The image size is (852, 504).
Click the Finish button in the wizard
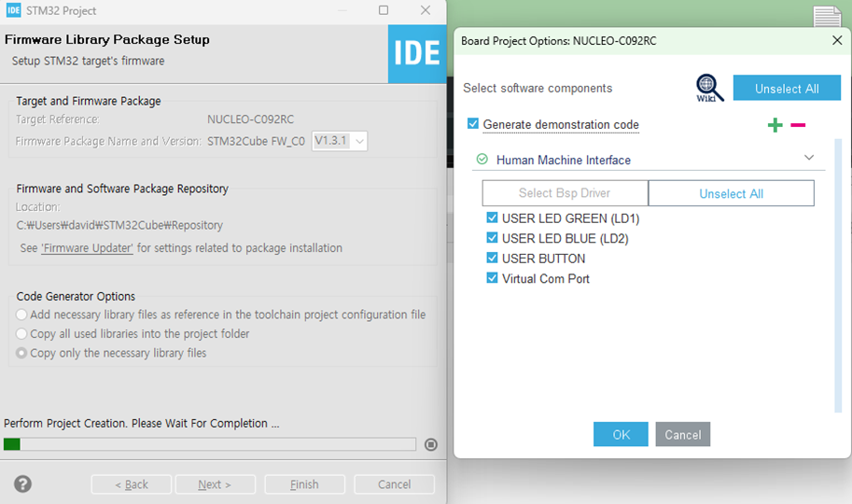(305, 484)
